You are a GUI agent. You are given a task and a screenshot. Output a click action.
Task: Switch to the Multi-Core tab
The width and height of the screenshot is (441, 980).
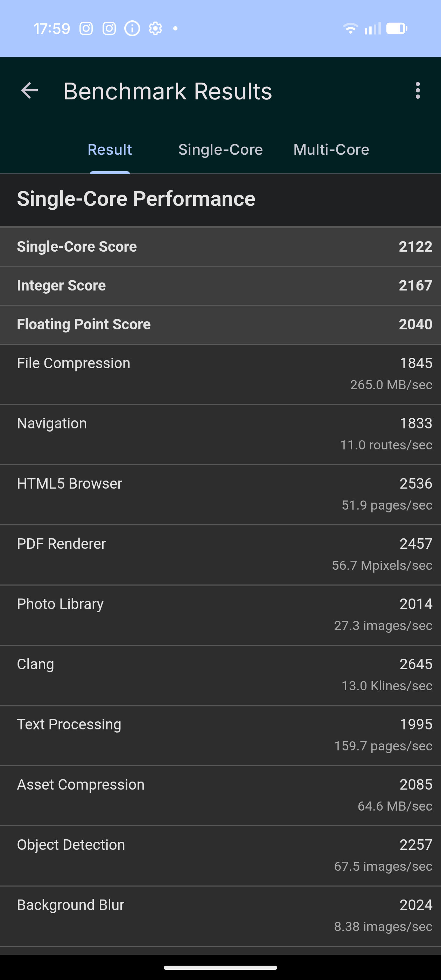pos(331,149)
